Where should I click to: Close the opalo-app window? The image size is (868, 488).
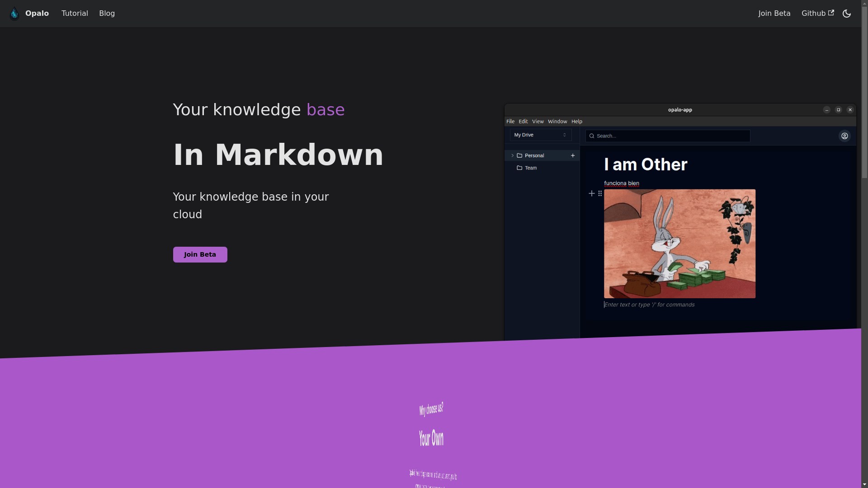(x=850, y=110)
